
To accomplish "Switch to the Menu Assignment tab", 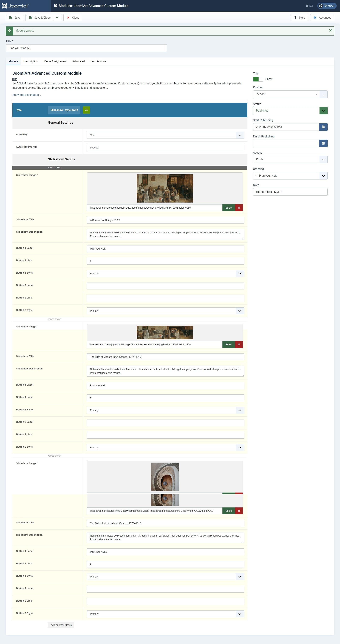I will click(x=55, y=61).
